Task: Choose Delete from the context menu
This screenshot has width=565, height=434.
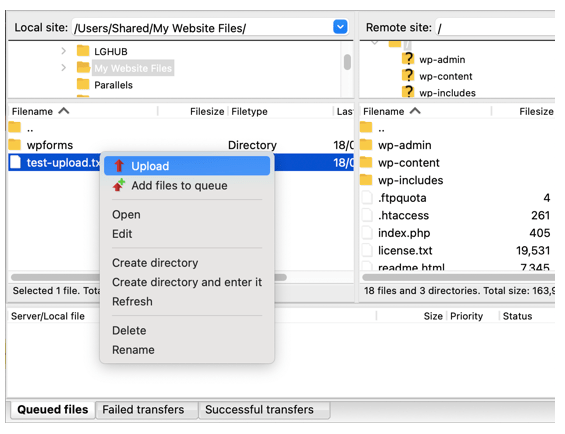Action: pyautogui.click(x=129, y=331)
